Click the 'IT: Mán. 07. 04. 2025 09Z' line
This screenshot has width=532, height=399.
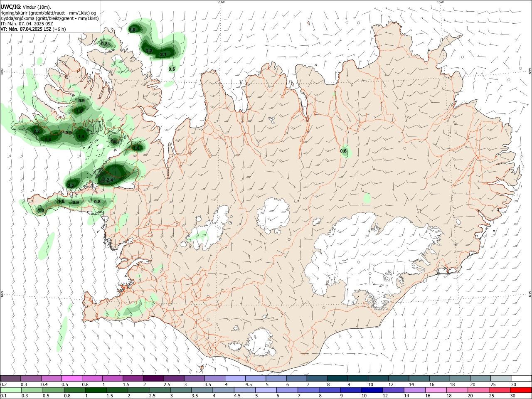[x=27, y=24]
